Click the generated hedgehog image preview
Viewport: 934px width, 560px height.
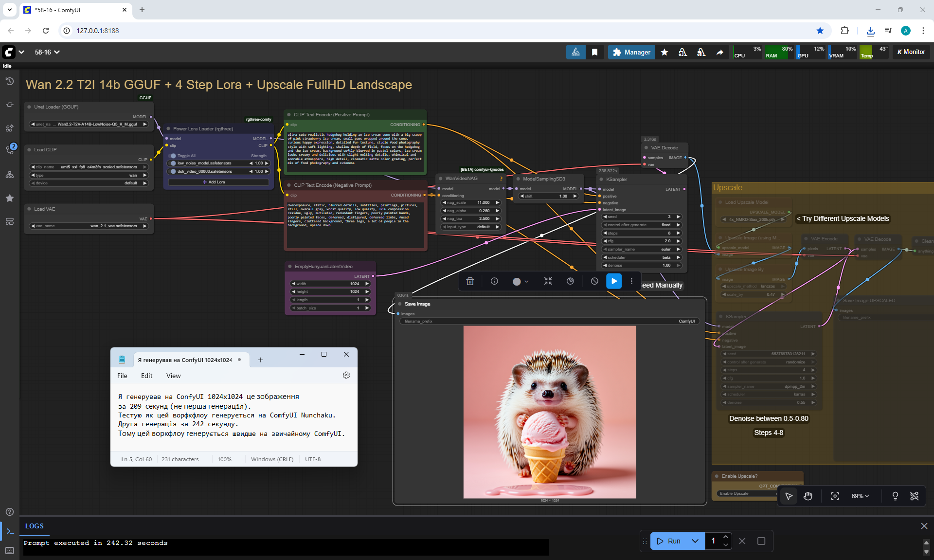pos(549,412)
